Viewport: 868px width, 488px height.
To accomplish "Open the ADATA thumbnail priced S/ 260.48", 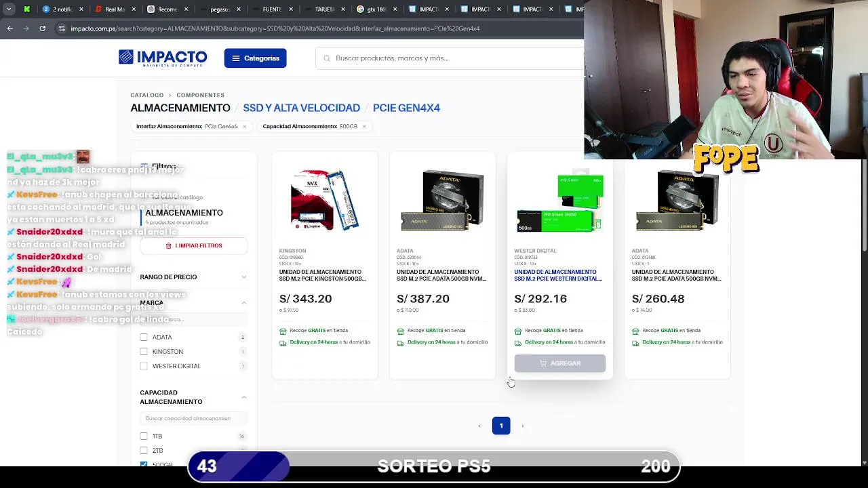I will 677,201.
